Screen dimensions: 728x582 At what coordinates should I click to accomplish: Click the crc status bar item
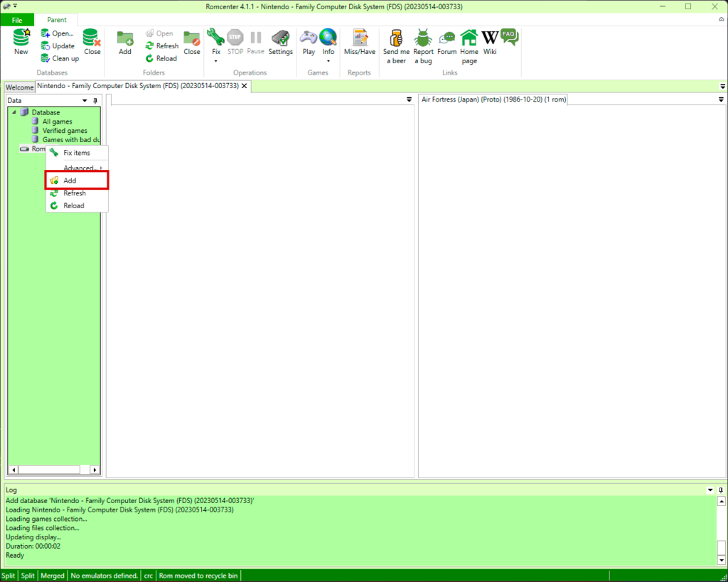pyautogui.click(x=148, y=576)
